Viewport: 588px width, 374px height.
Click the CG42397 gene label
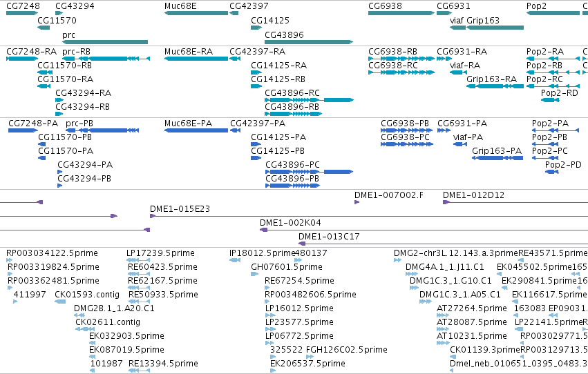click(249, 6)
